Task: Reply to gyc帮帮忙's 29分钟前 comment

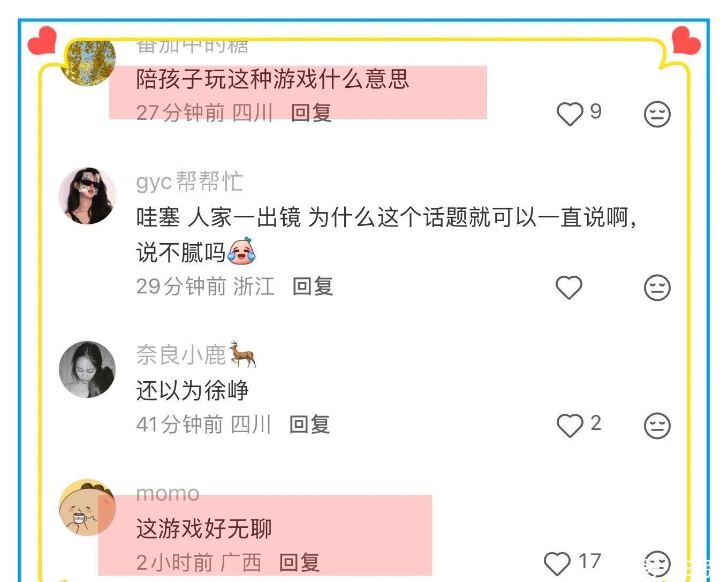Action: click(x=313, y=286)
